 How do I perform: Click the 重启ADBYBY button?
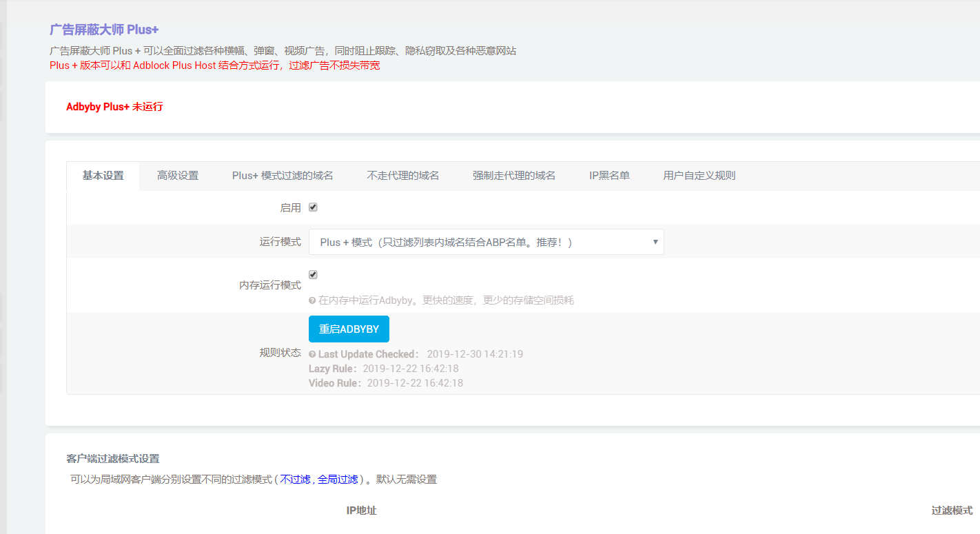click(x=349, y=329)
